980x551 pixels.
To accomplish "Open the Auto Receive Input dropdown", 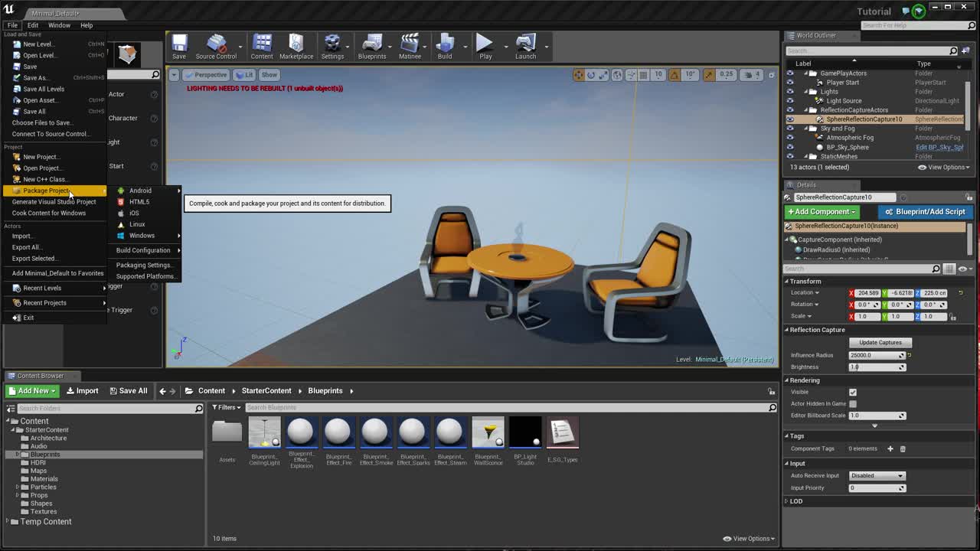I will 877,476.
